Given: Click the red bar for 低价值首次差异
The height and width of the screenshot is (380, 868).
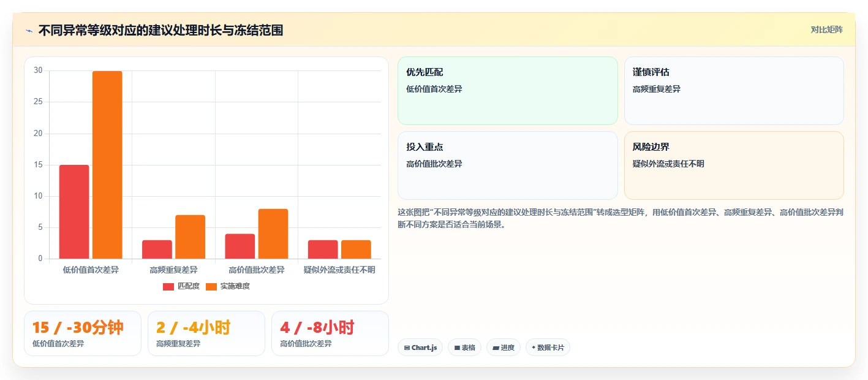Looking at the screenshot, I should [x=74, y=212].
